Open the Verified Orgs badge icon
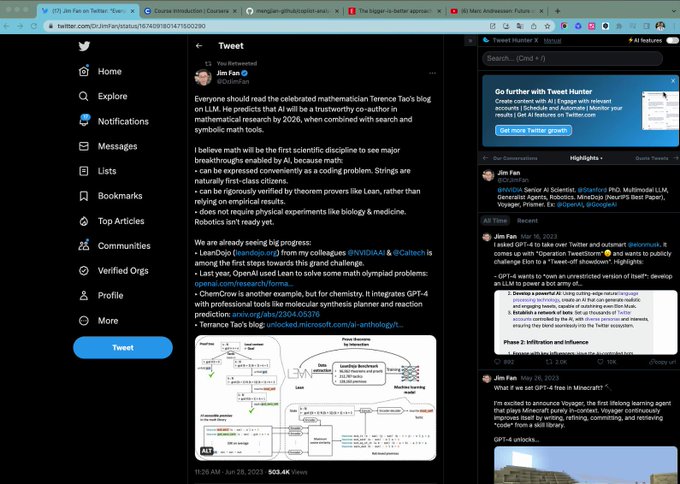This screenshot has width=680, height=484. [84, 271]
